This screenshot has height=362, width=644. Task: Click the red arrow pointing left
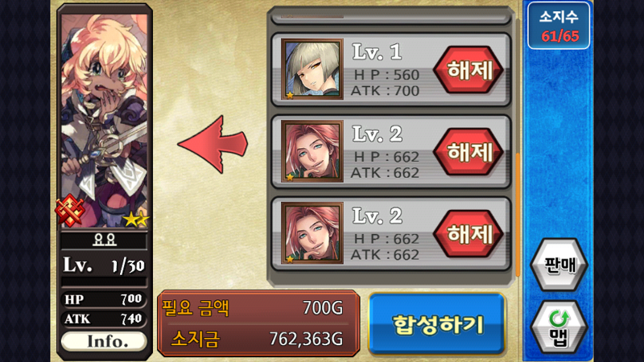pyautogui.click(x=213, y=145)
